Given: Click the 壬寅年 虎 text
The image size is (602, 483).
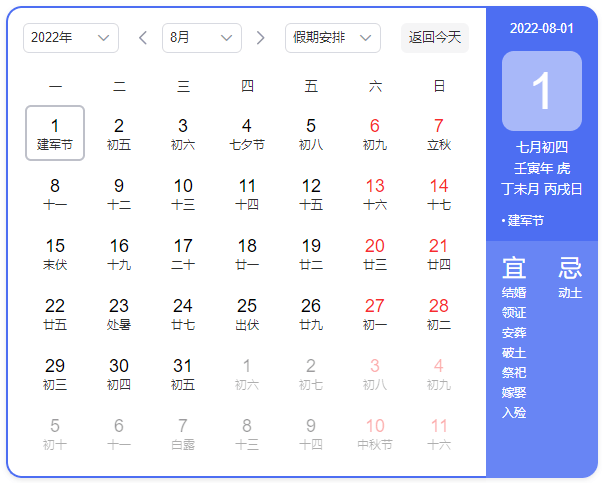Looking at the screenshot, I should [x=542, y=168].
